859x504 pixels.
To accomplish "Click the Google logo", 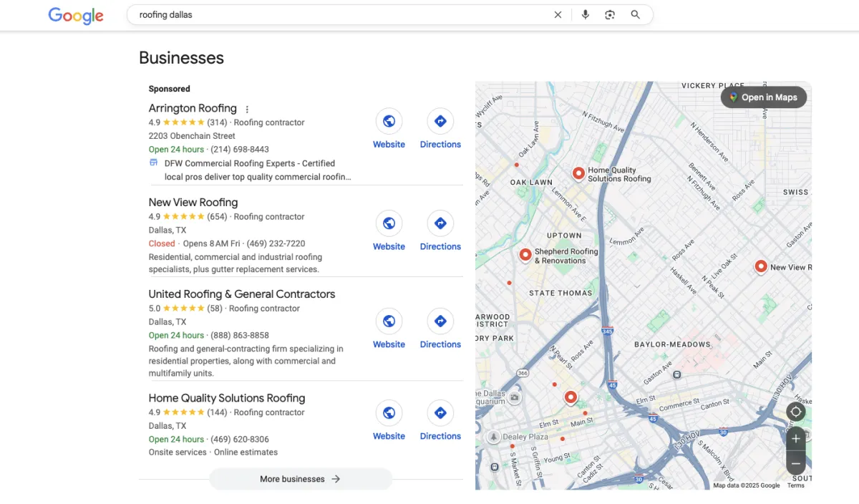I will [x=76, y=16].
